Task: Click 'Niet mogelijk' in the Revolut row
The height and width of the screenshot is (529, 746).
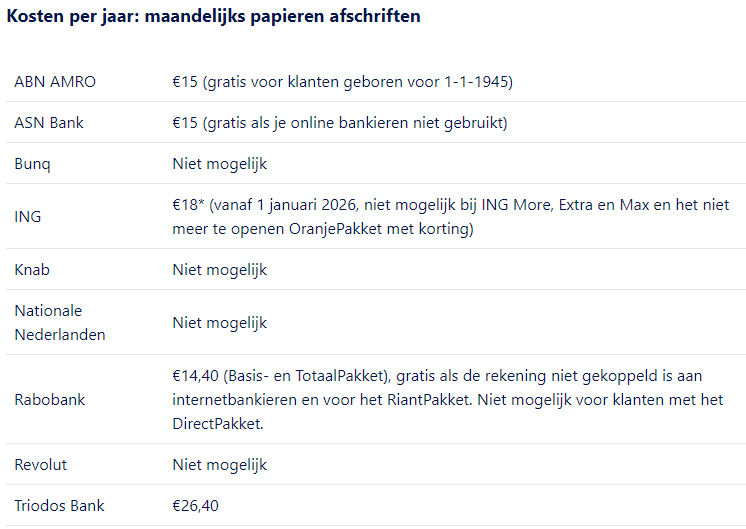Action: 219,465
